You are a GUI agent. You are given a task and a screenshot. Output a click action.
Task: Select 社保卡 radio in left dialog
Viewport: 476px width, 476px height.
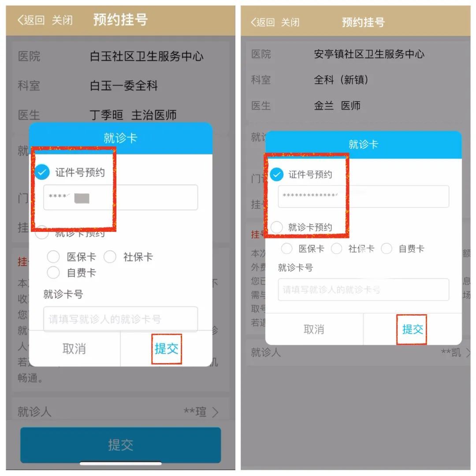[110, 257]
